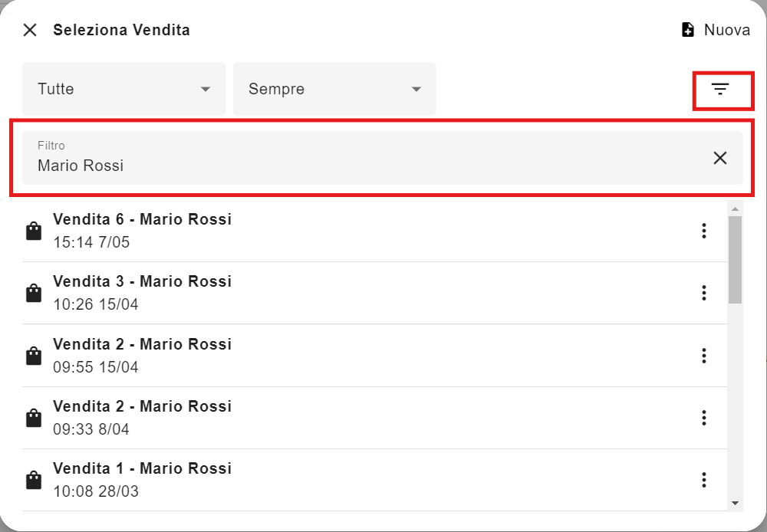Expand the Sempre period dropdown
Screen dimensions: 767x532
pos(334,89)
